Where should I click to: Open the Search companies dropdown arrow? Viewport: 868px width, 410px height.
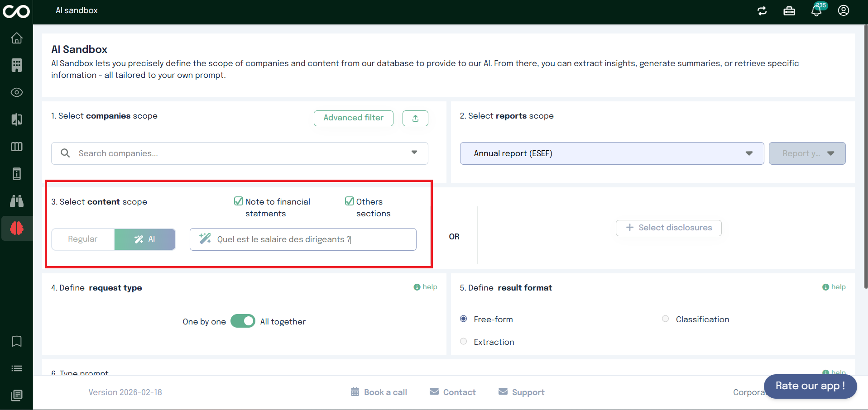414,153
